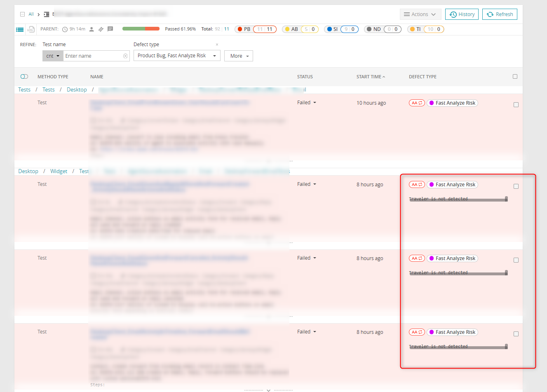Image resolution: width=547 pixels, height=392 pixels.
Task: Switch to the list view icon
Action: [x=20, y=29]
